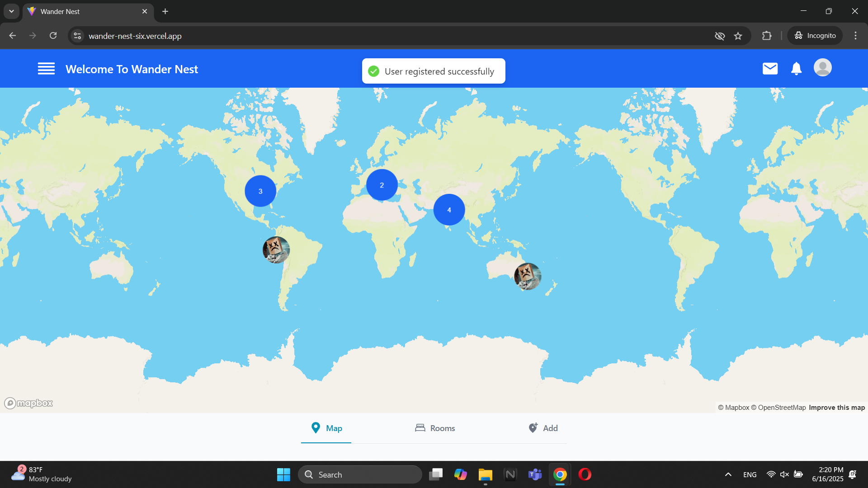This screenshot has height=488, width=868.
Task: Open the mail messages icon
Action: pos(770,69)
